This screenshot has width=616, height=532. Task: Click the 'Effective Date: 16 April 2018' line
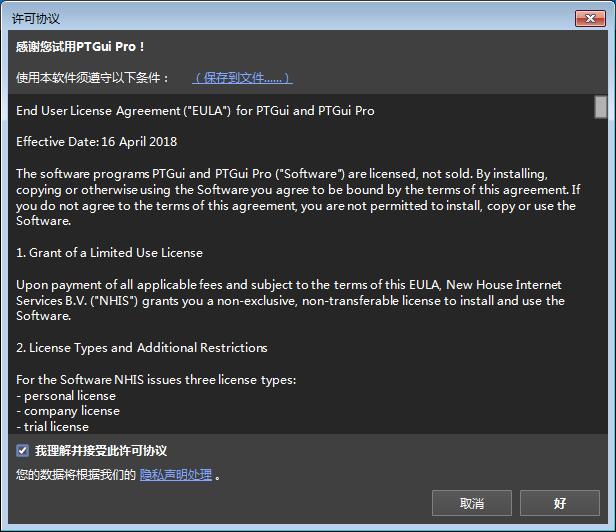97,141
